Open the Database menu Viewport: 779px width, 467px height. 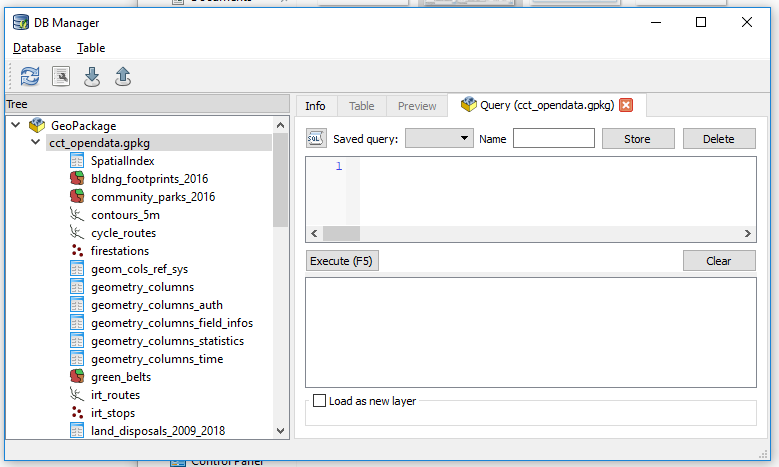click(x=37, y=48)
